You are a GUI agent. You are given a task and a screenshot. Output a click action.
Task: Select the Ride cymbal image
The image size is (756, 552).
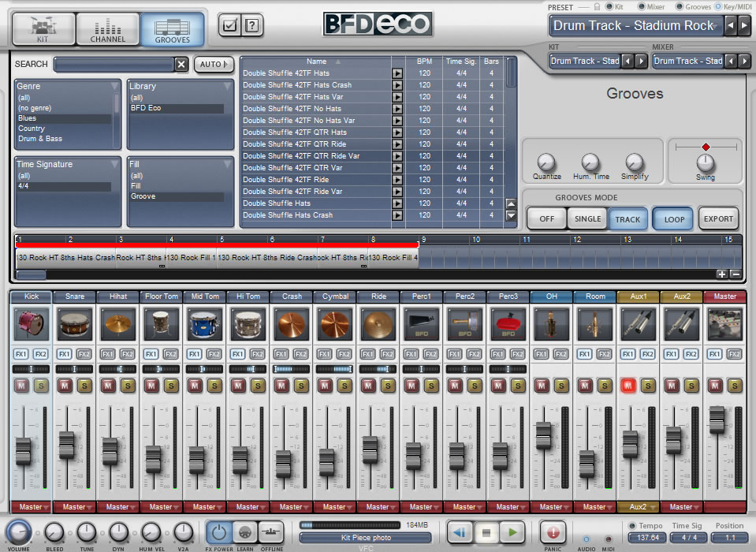pos(378,324)
